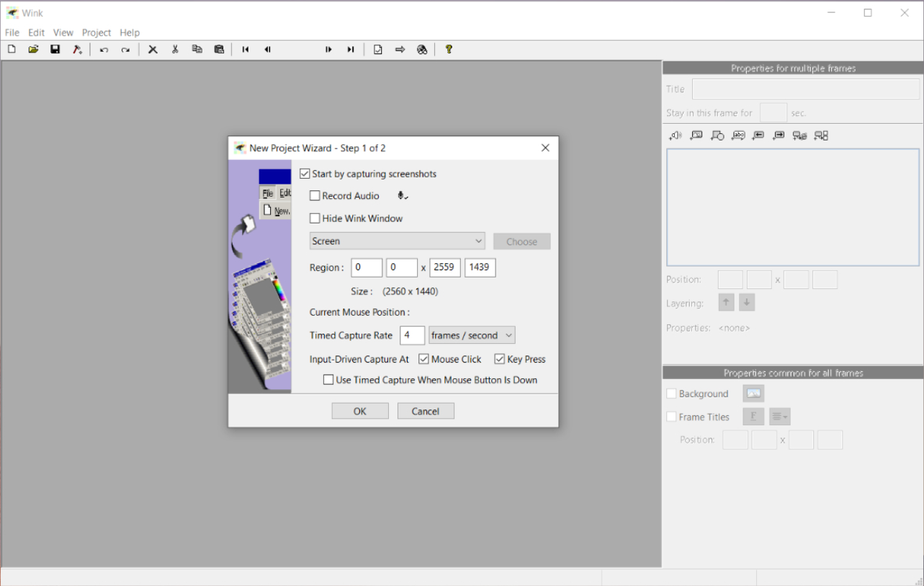This screenshot has height=586, width=924.
Task: Click the Choose button beside Screen
Action: click(x=522, y=241)
